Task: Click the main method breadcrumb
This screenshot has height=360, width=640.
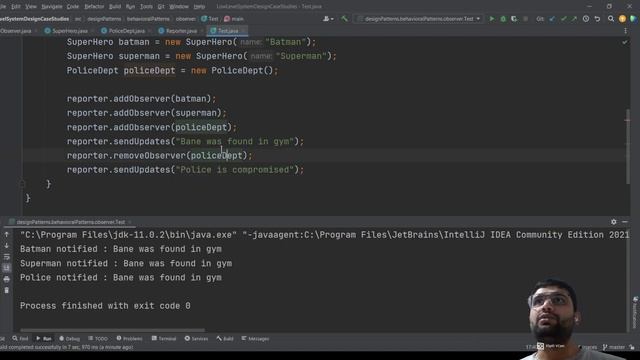Action: [x=234, y=19]
